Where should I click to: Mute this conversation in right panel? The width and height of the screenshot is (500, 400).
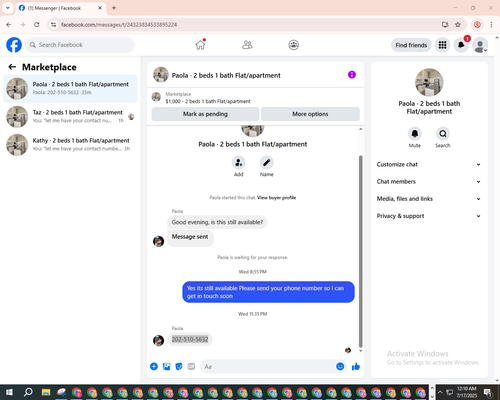click(x=414, y=134)
